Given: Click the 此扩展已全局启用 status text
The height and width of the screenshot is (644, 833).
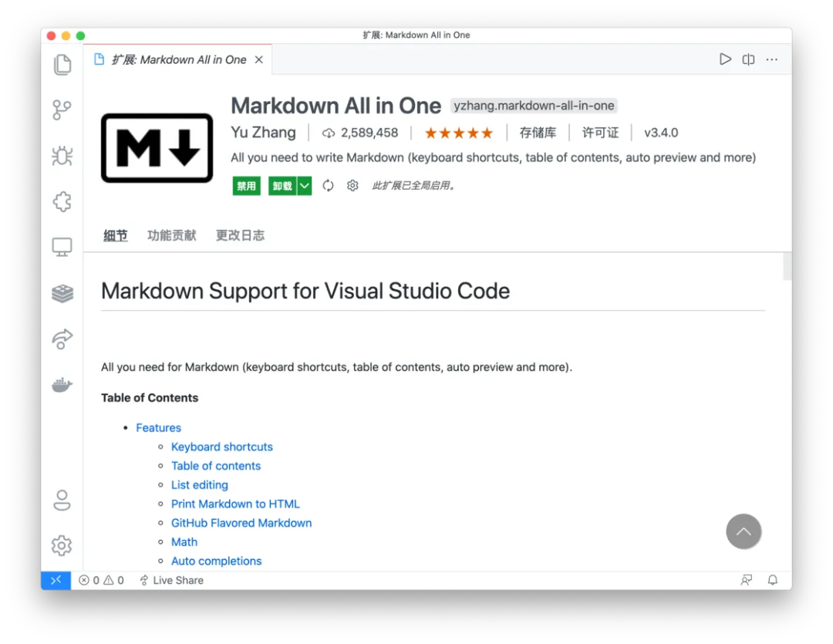Looking at the screenshot, I should (x=413, y=185).
